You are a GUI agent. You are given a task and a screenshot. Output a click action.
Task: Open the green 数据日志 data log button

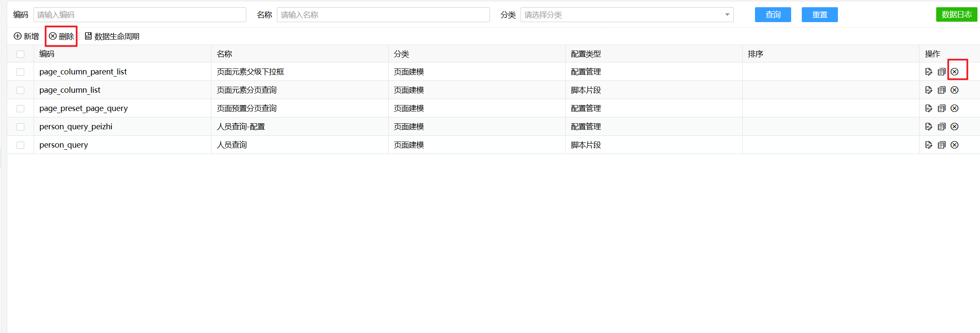click(x=956, y=14)
